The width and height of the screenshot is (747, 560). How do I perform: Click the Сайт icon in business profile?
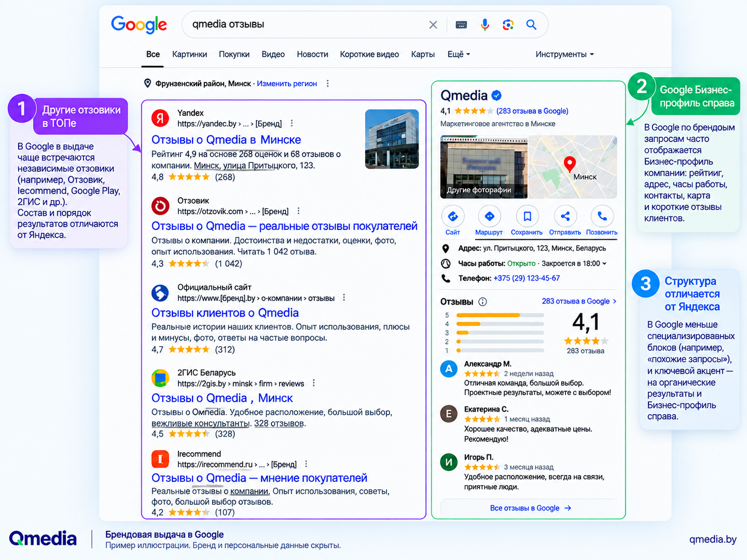[x=453, y=216]
